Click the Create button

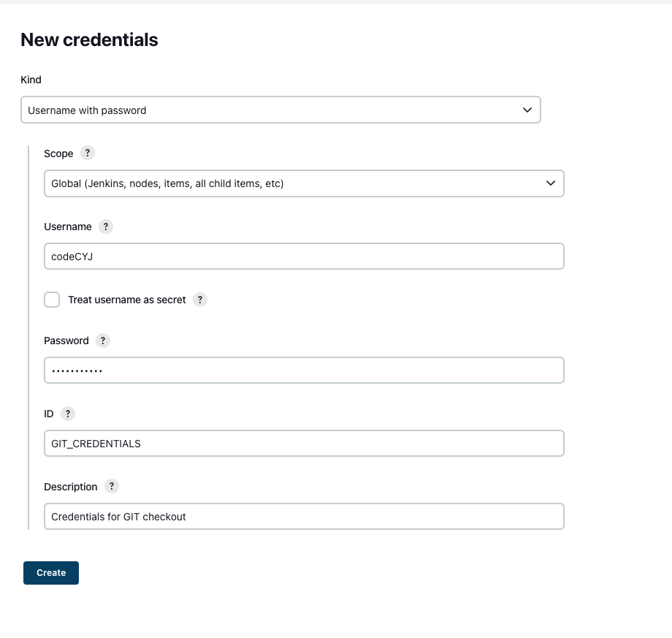(x=51, y=573)
